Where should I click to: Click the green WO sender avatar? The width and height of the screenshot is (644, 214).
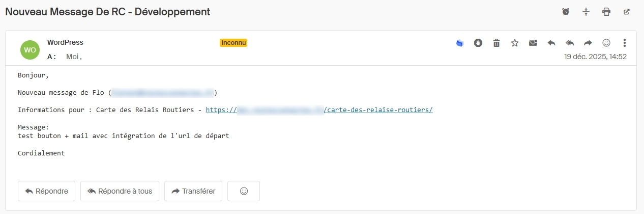click(x=30, y=49)
